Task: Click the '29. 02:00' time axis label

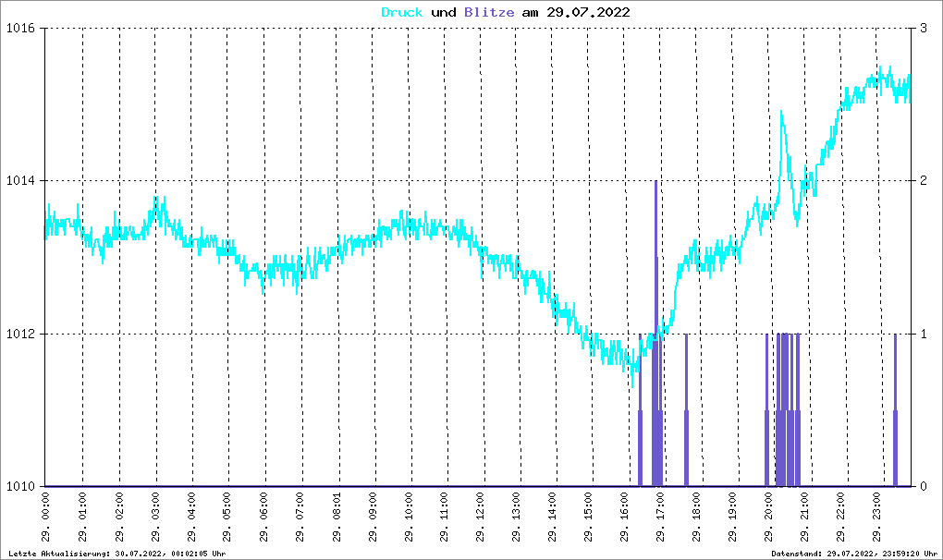Action: tap(119, 517)
